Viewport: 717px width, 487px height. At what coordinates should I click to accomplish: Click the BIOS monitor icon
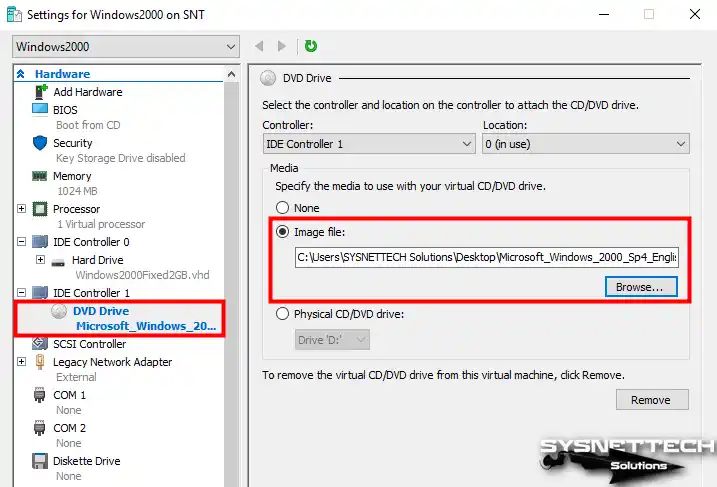pos(40,110)
